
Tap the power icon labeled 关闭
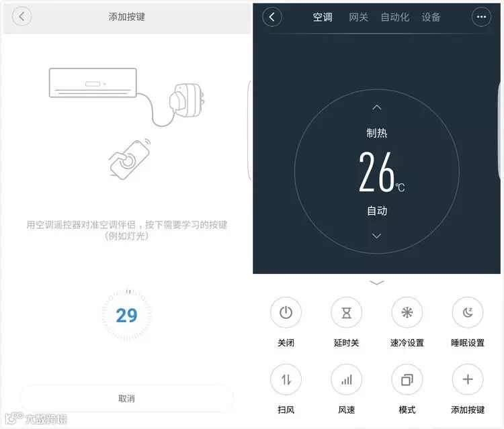click(x=286, y=312)
